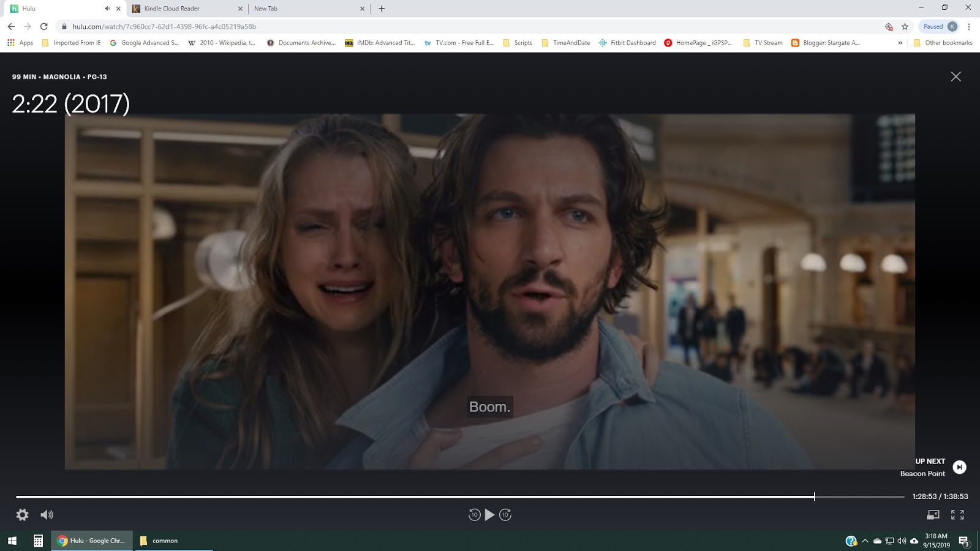Close the New Tab browser tab
This screenshot has height=551, width=980.
[362, 9]
